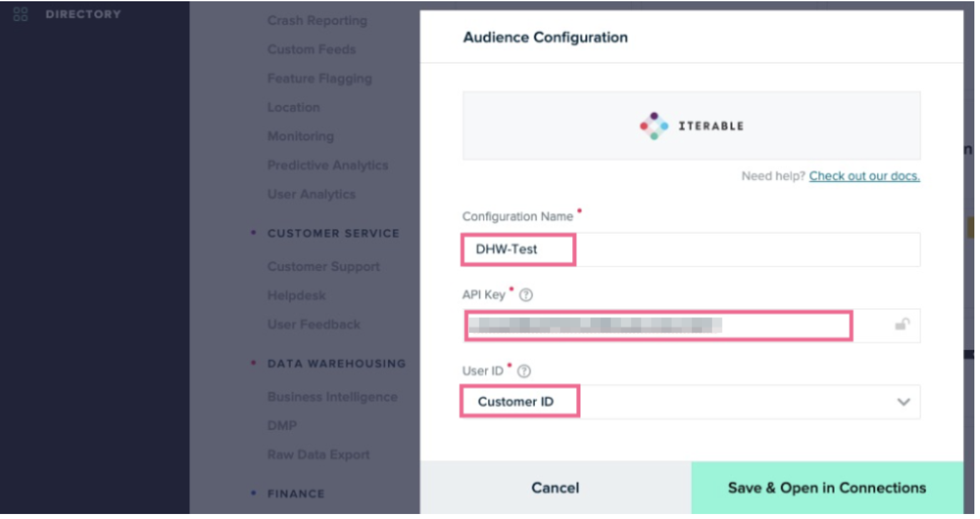Select Raw Data Export category
Viewport: 980px width, 519px height.
point(319,455)
